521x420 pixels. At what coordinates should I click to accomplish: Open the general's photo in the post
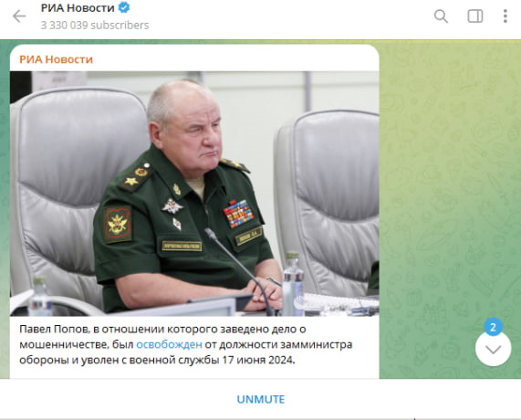(194, 194)
